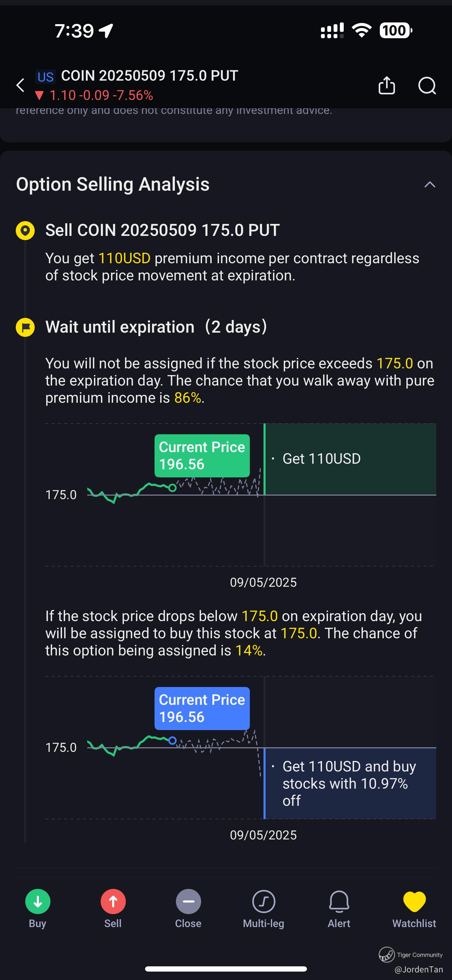452x980 pixels.
Task: Collapse the Option Selling Analysis section
Action: coord(430,184)
